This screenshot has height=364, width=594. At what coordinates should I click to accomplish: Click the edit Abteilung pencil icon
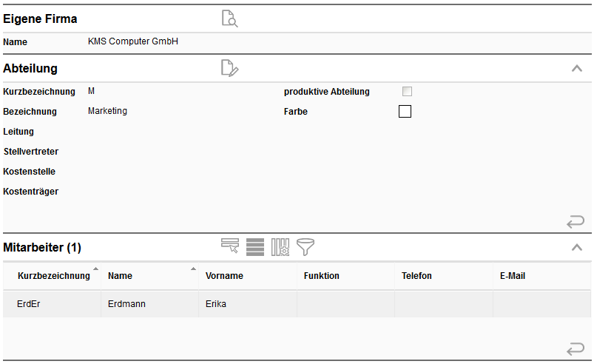pyautogui.click(x=229, y=69)
